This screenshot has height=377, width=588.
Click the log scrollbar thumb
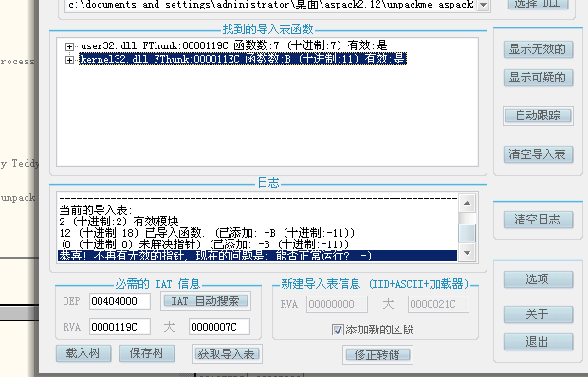468,233
